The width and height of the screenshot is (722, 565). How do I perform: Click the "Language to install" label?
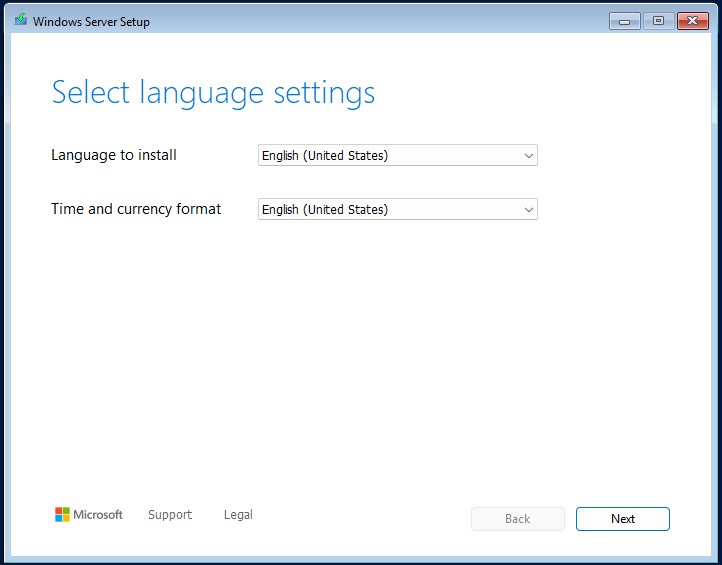point(114,155)
